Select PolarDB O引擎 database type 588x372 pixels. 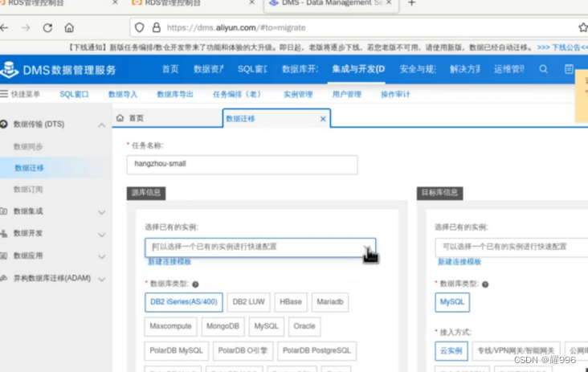243,350
